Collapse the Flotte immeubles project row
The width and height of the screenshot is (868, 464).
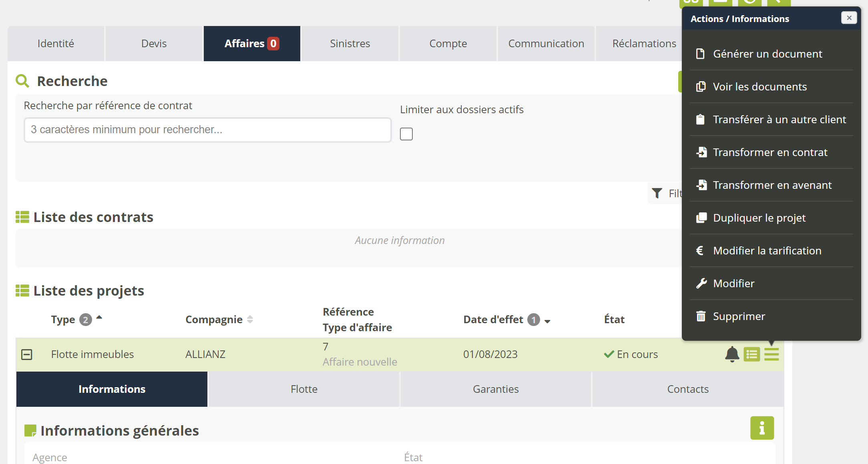tap(27, 354)
